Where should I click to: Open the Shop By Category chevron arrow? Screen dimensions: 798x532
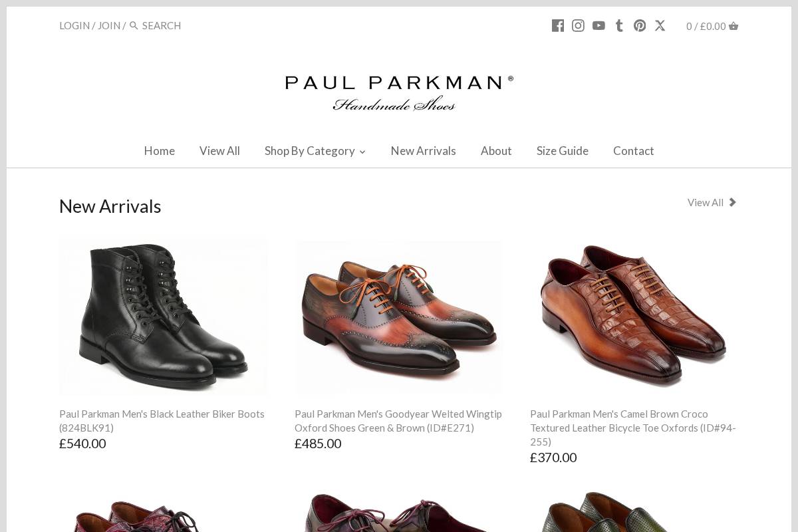pos(362,152)
